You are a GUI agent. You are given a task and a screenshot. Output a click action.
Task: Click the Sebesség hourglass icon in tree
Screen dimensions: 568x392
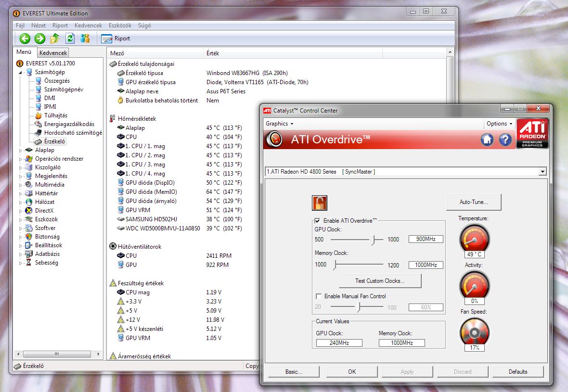(29, 263)
